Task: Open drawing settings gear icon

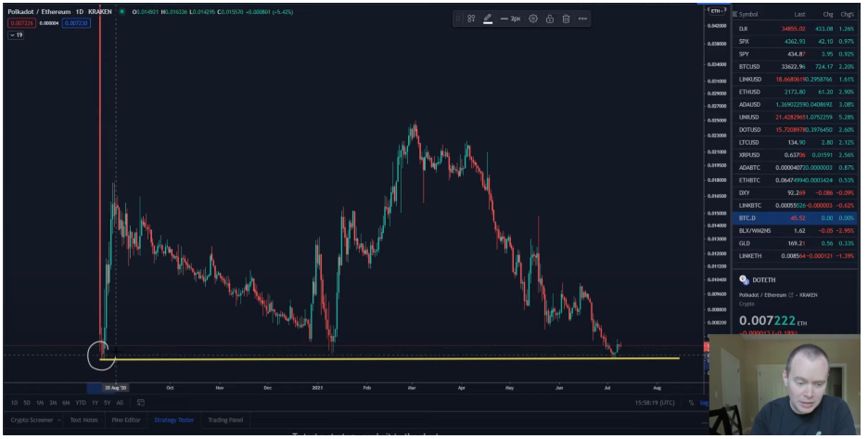Action: (x=533, y=19)
